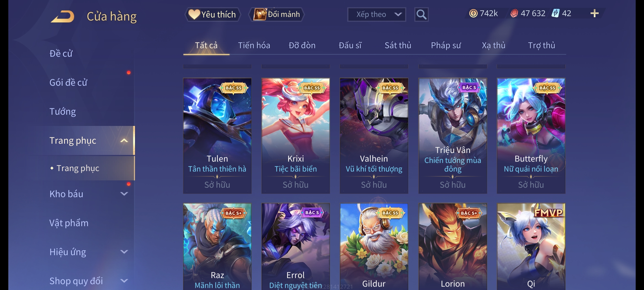Expand the Shop quy đổi section
Screen dimensions: 644x290
124,281
